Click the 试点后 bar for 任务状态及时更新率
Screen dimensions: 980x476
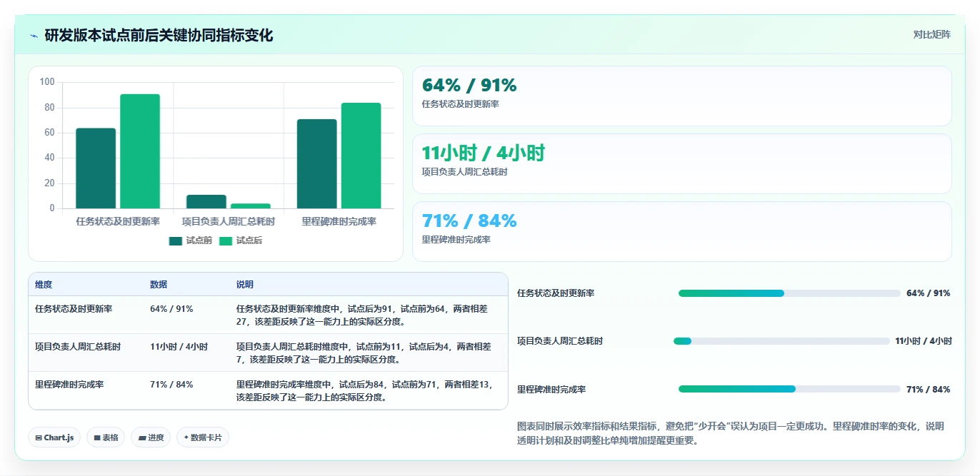click(140, 151)
